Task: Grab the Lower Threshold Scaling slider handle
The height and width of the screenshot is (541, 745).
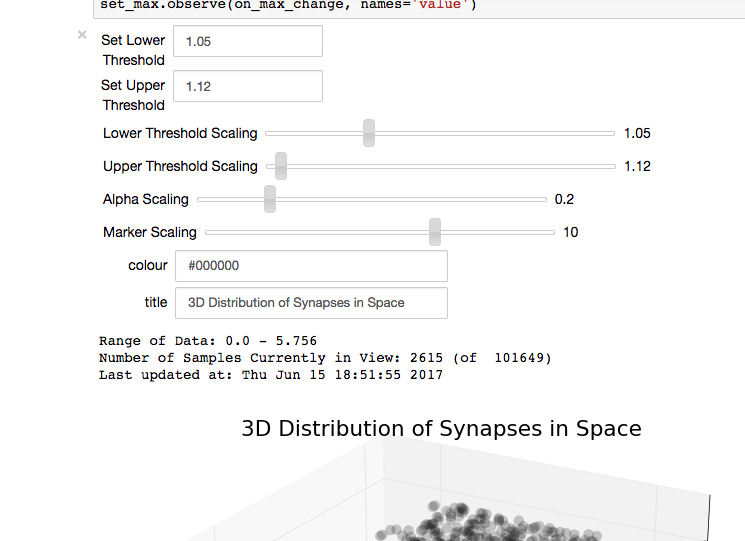Action: pyautogui.click(x=369, y=133)
